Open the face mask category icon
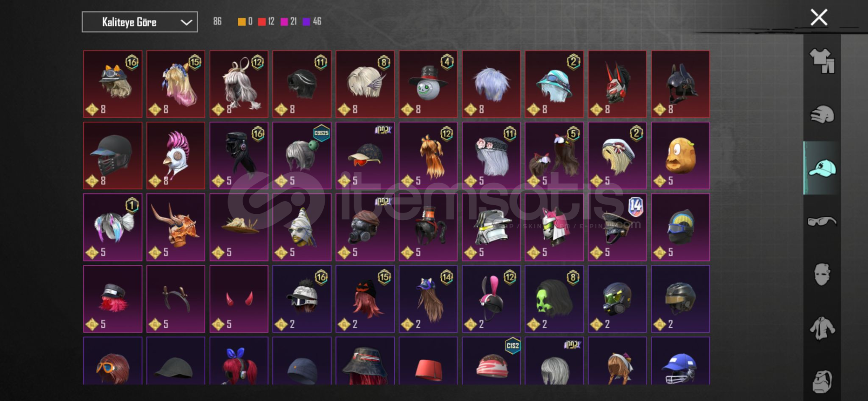The height and width of the screenshot is (401, 868). (822, 274)
